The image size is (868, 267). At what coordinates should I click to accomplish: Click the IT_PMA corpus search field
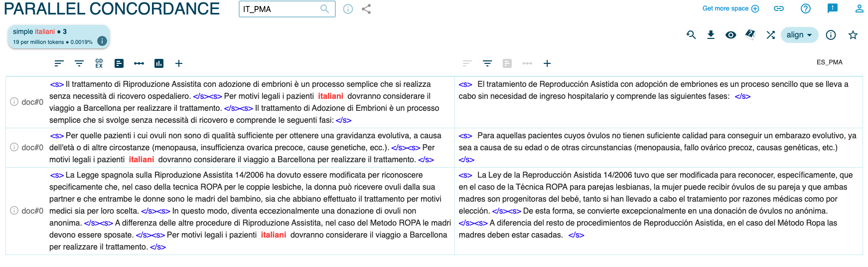pos(279,9)
